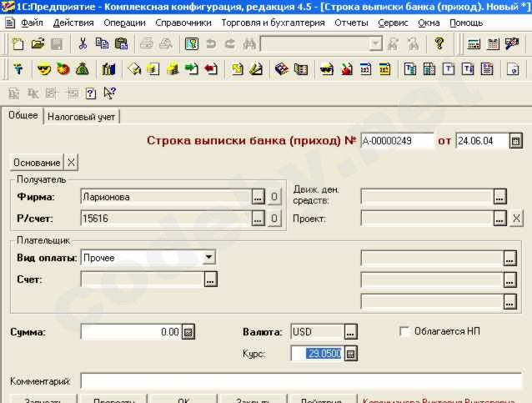Screen dimensions: 532x403
Task: Open the Валюта selection button
Action: (350, 332)
